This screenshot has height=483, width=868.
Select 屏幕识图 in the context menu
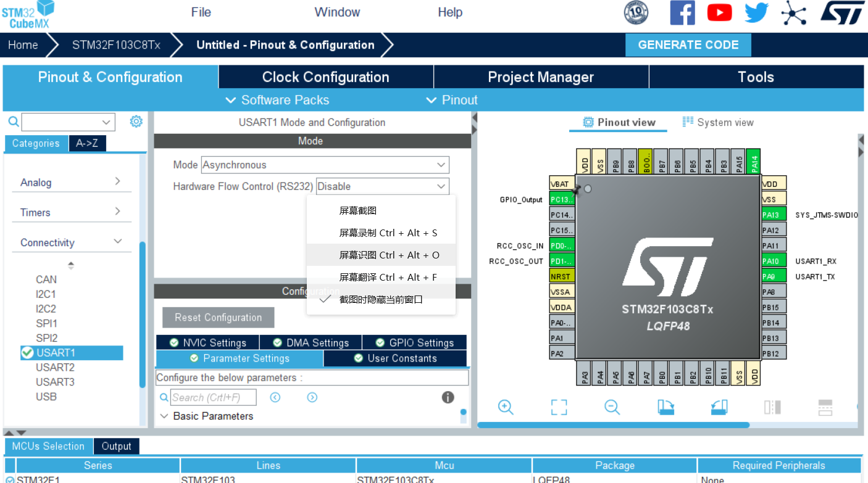tap(381, 254)
